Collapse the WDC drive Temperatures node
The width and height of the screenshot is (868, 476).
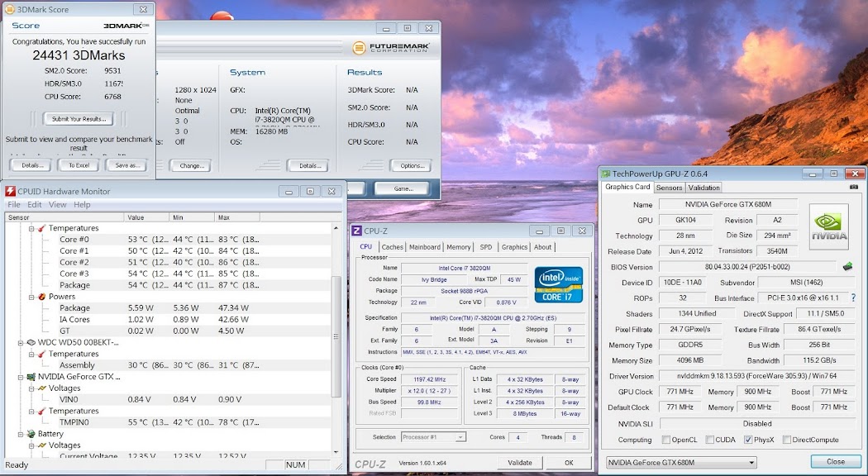31,355
